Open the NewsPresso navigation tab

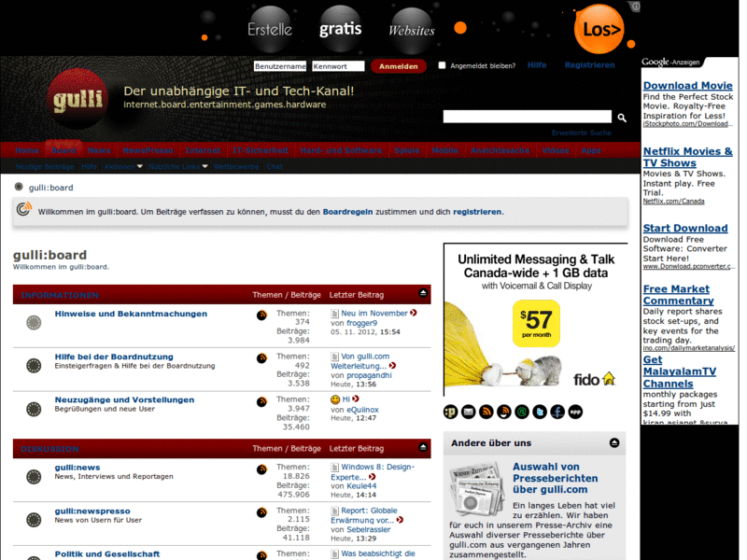click(x=148, y=150)
